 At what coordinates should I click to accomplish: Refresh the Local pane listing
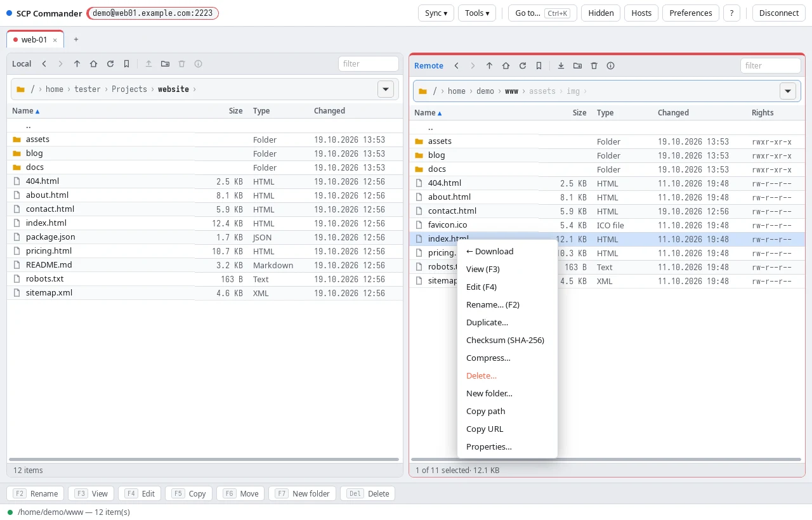pos(110,63)
